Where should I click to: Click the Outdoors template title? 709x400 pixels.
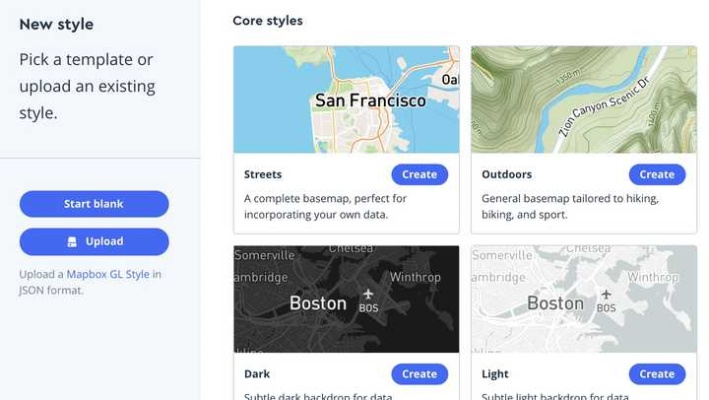pos(507,174)
